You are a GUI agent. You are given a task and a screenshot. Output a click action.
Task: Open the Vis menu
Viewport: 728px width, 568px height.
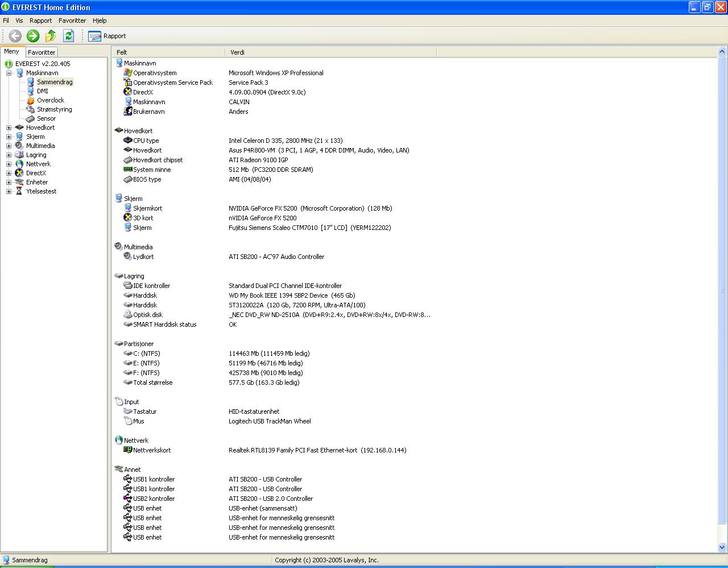[19, 20]
